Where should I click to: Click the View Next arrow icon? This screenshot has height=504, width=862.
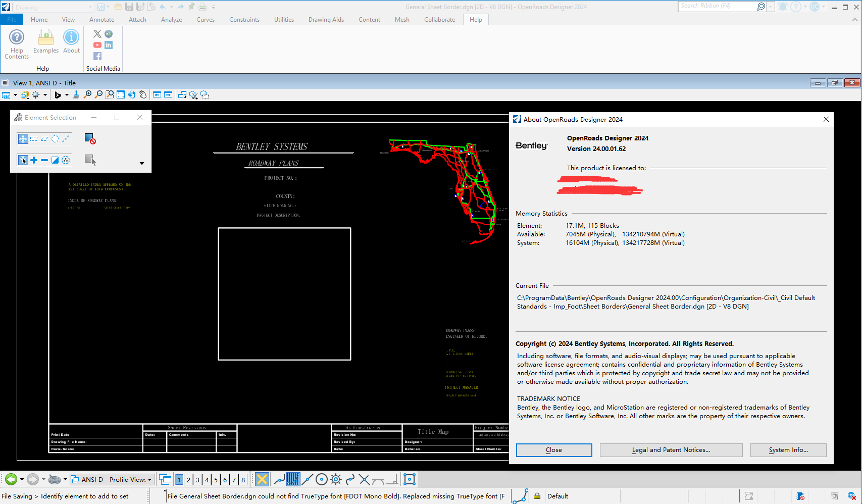(x=168, y=94)
